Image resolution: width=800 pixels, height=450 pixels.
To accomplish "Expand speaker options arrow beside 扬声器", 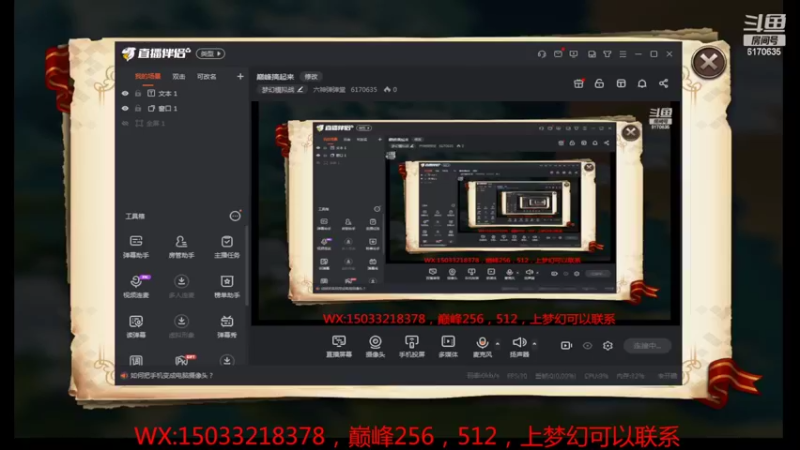I will point(534,343).
